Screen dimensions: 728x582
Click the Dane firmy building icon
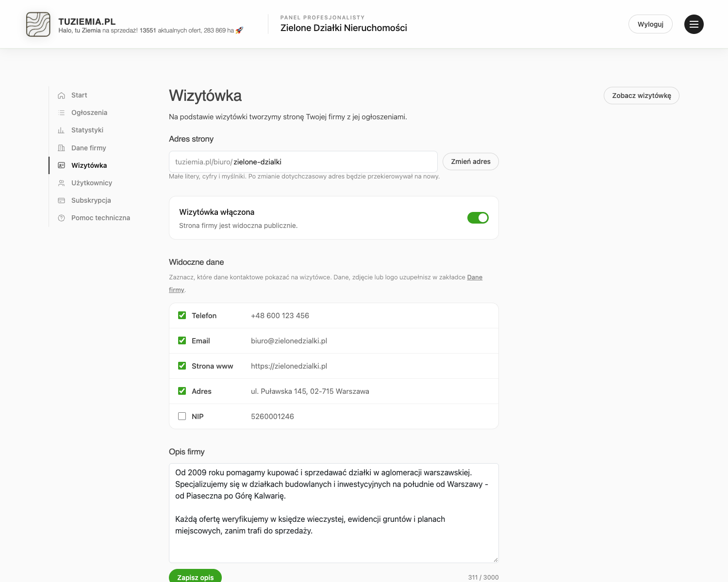click(61, 148)
